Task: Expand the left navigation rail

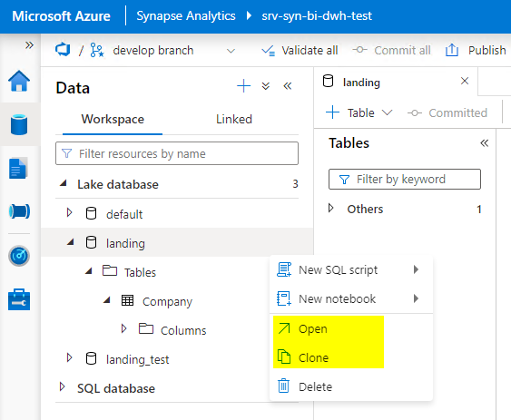Action: [x=29, y=45]
